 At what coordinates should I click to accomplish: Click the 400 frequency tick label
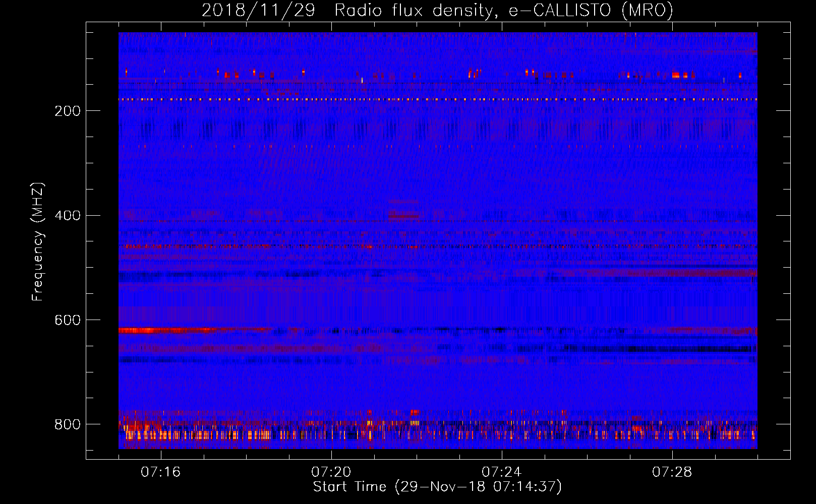click(68, 216)
